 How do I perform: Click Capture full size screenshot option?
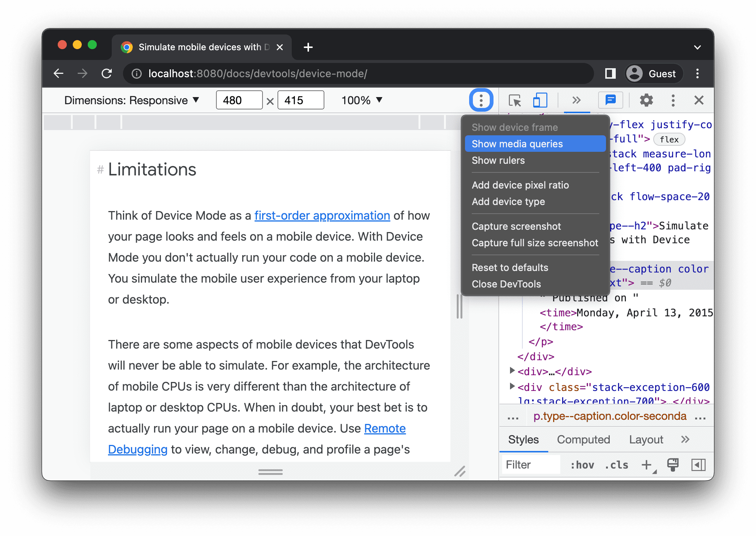(x=534, y=243)
